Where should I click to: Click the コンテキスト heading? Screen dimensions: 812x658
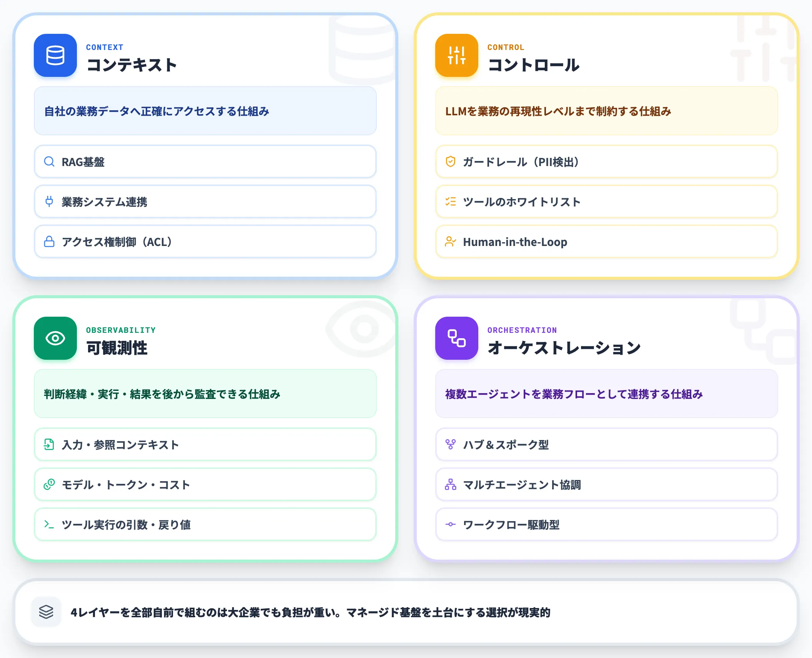point(132,65)
